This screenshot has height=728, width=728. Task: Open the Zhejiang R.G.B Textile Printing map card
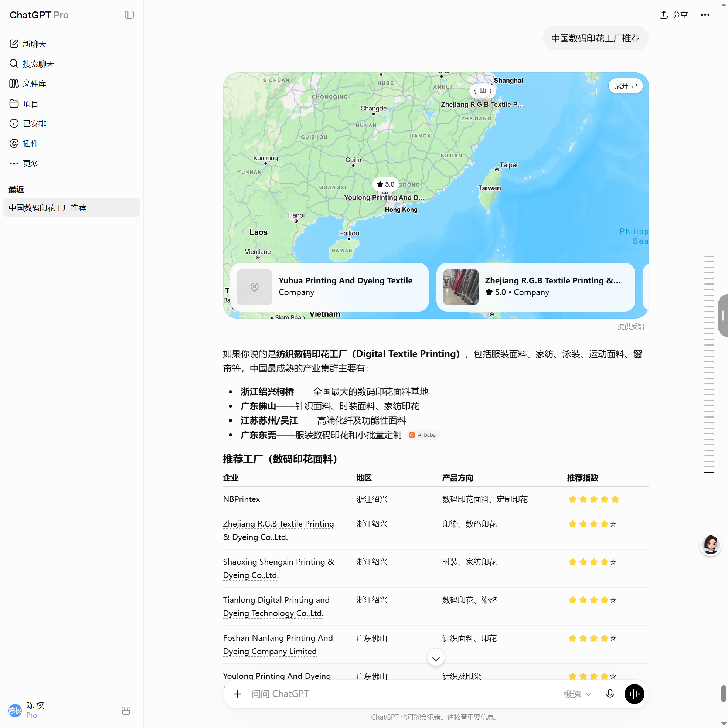coord(535,287)
